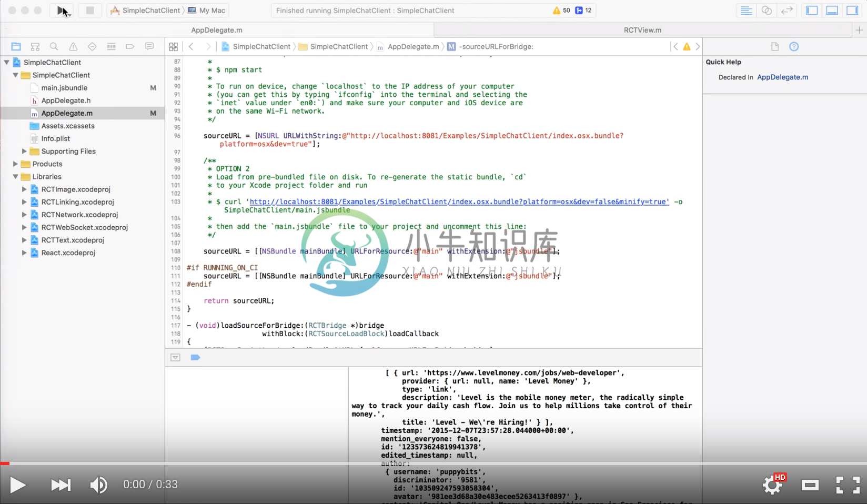This screenshot has height=504, width=867.
Task: Go back in editor history
Action: tap(191, 47)
